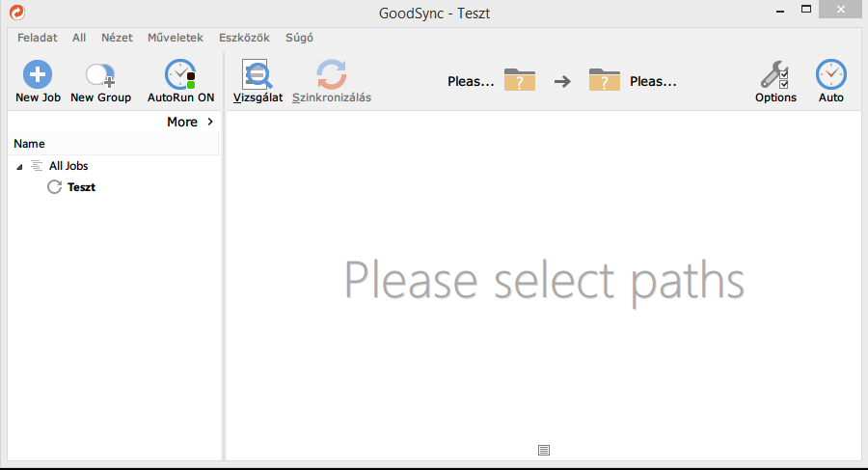Click the left 'Pleas...' path label
Image resolution: width=868 pixels, height=470 pixels.
click(x=471, y=82)
